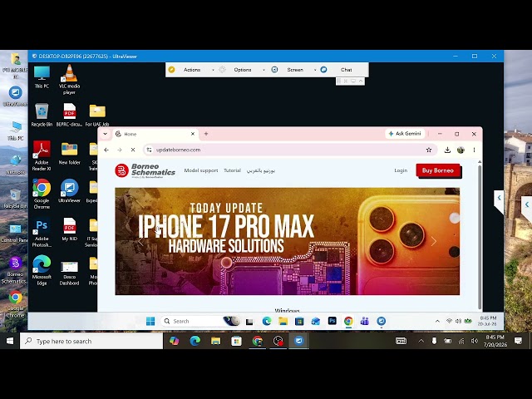Open the UltraViewer Chat panel

click(x=346, y=70)
